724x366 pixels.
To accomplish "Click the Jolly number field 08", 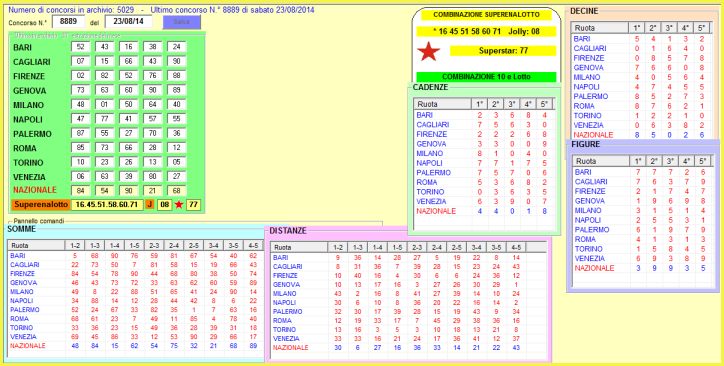I will click(164, 204).
